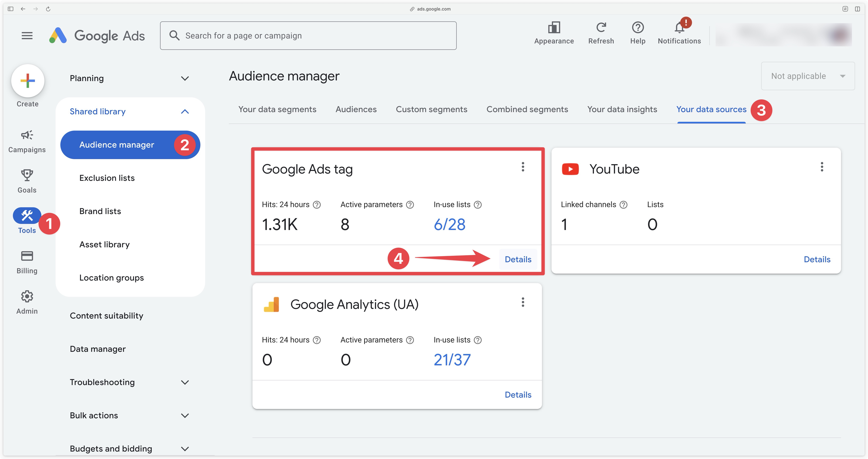Switch to Your data segments tab
The height and width of the screenshot is (459, 868).
click(277, 109)
